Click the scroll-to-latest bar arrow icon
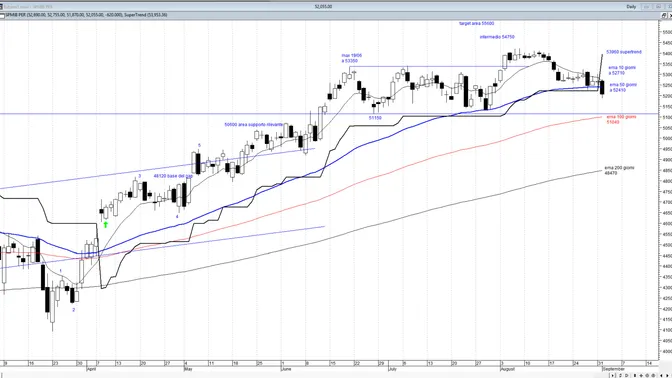Screen dimensions: 672x378 (x=613, y=375)
